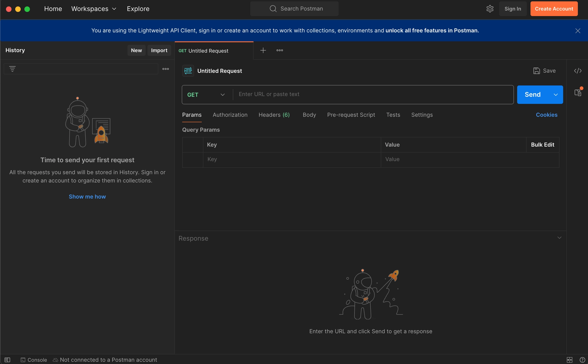Click the Create Account button

(554, 9)
